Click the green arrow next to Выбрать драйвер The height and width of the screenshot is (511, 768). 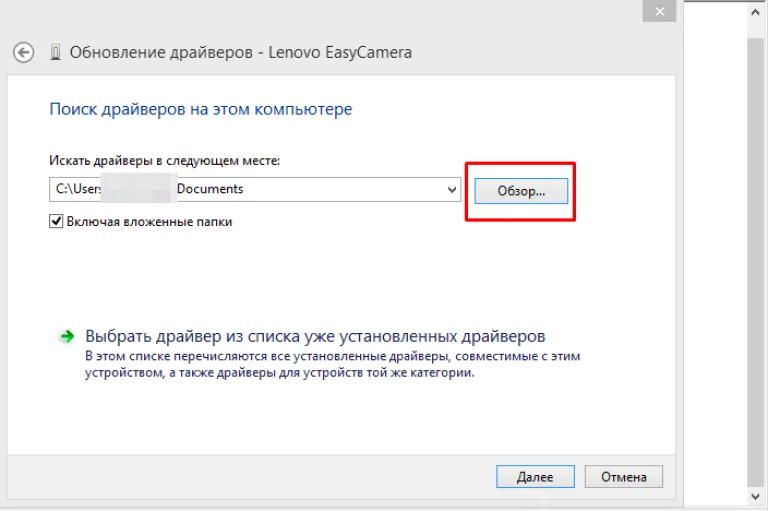[67, 336]
